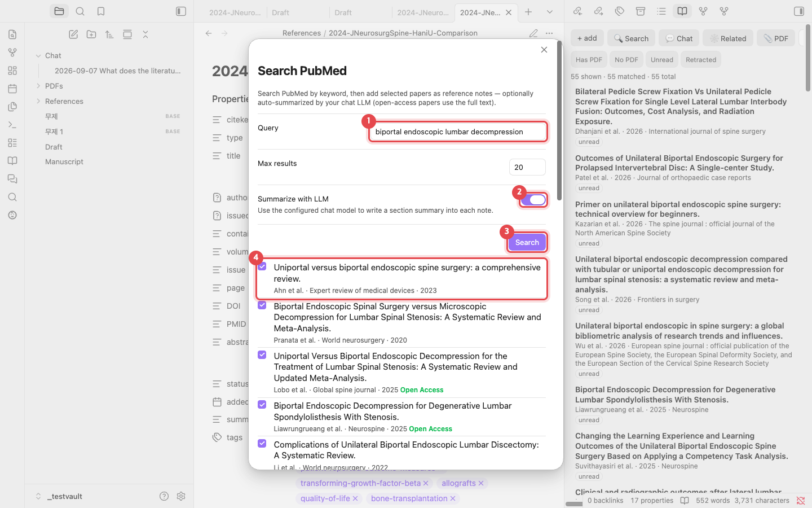Focus the Query input field
The height and width of the screenshot is (508, 812).
(x=458, y=132)
